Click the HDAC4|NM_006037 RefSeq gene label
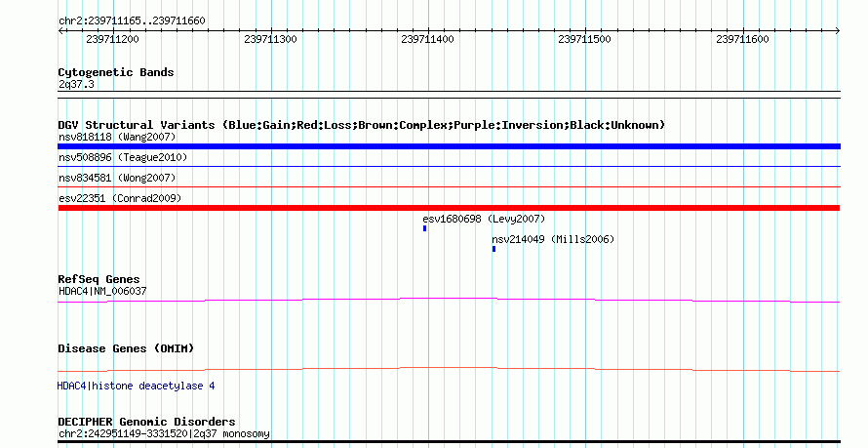Viewport: 868px width, 448px height. 102,291
